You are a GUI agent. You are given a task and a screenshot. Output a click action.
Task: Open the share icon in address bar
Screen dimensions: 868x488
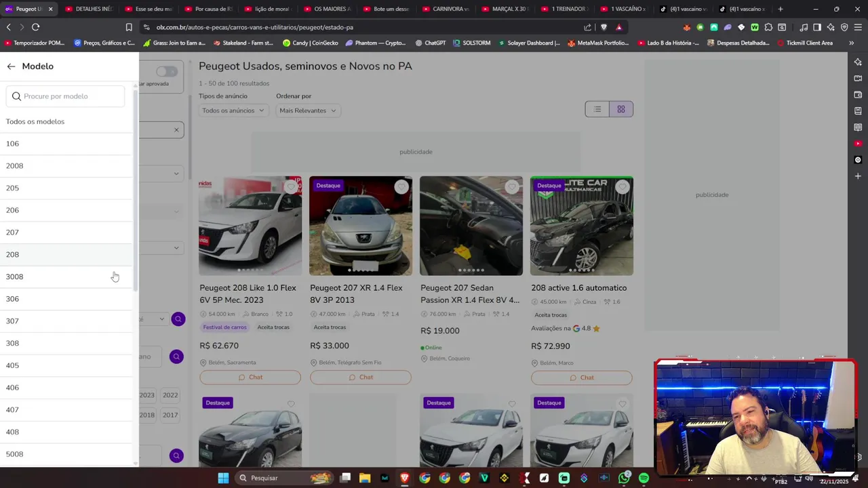click(x=587, y=27)
